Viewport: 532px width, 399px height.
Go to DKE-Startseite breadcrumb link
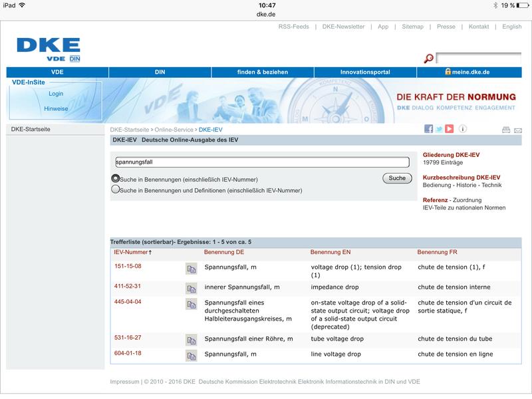[130, 130]
